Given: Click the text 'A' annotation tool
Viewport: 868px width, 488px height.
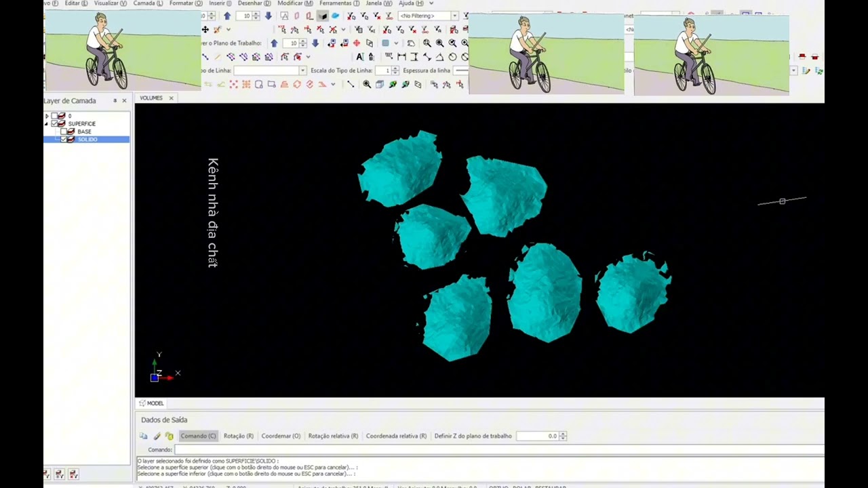Looking at the screenshot, I should pos(359,57).
